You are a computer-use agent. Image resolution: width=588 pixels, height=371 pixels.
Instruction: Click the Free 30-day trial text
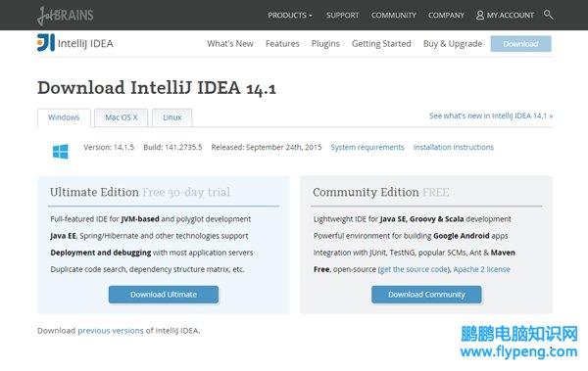coord(186,192)
